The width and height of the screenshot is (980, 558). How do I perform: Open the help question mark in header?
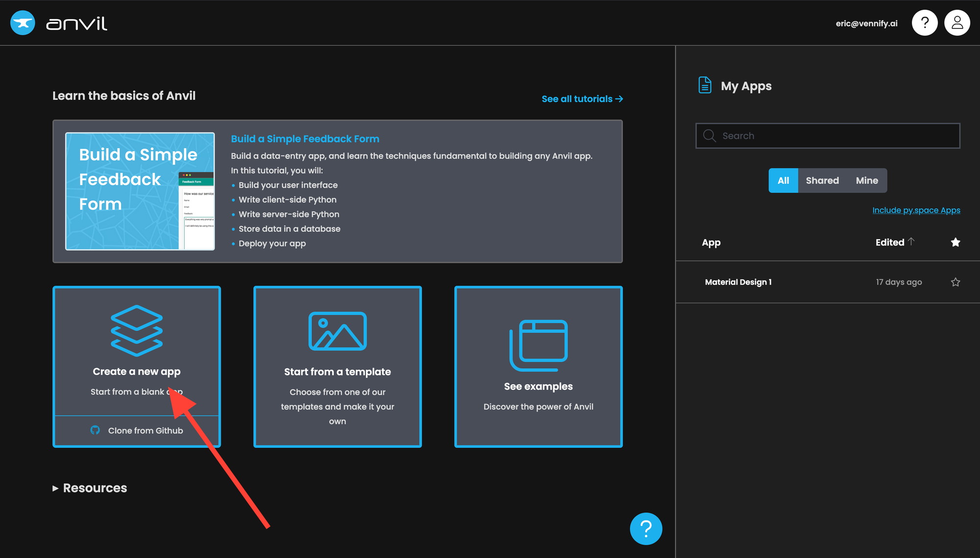pos(925,23)
